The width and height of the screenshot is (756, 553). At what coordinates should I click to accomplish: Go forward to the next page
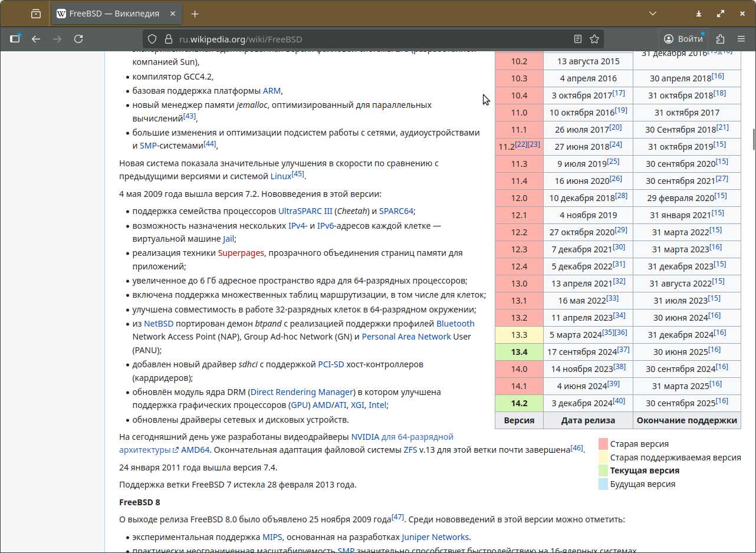[x=57, y=39]
